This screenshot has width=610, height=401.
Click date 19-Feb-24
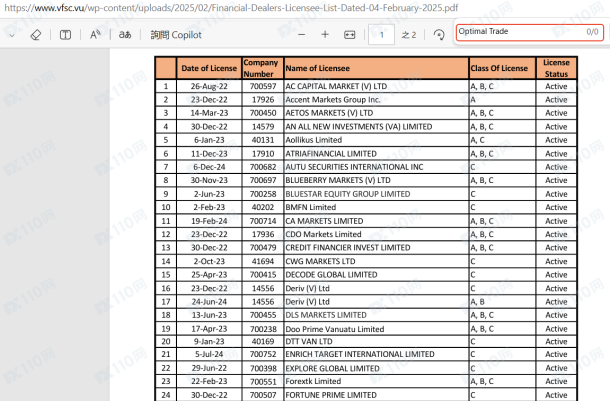click(209, 221)
